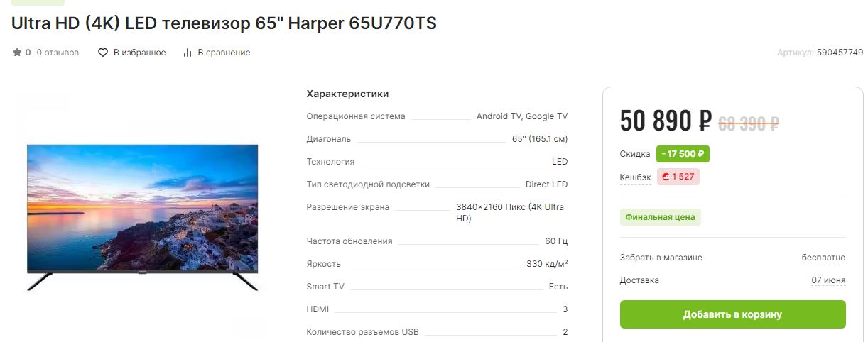Viewport: 868px width, 342px height.
Task: Click the Direct LED value
Action: pyautogui.click(x=547, y=184)
